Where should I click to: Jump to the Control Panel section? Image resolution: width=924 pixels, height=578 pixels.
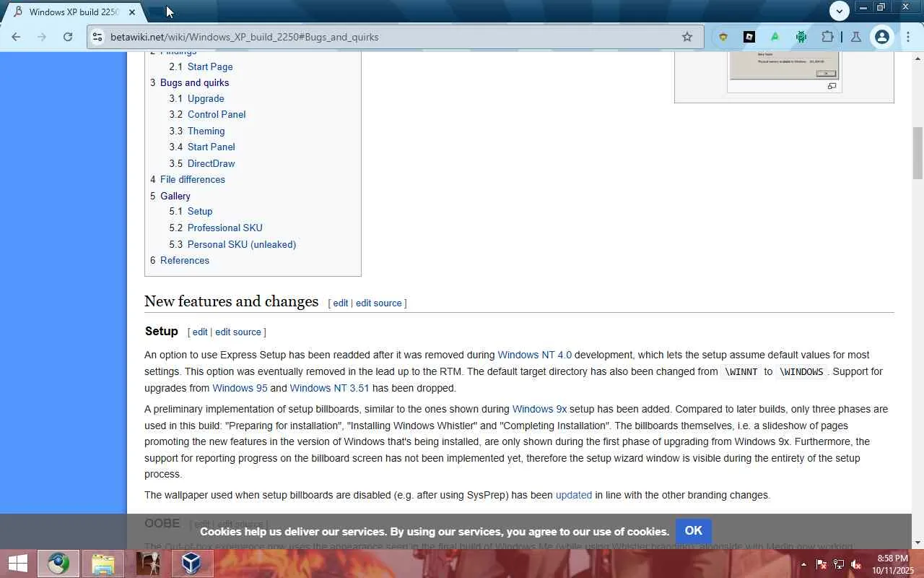click(217, 114)
